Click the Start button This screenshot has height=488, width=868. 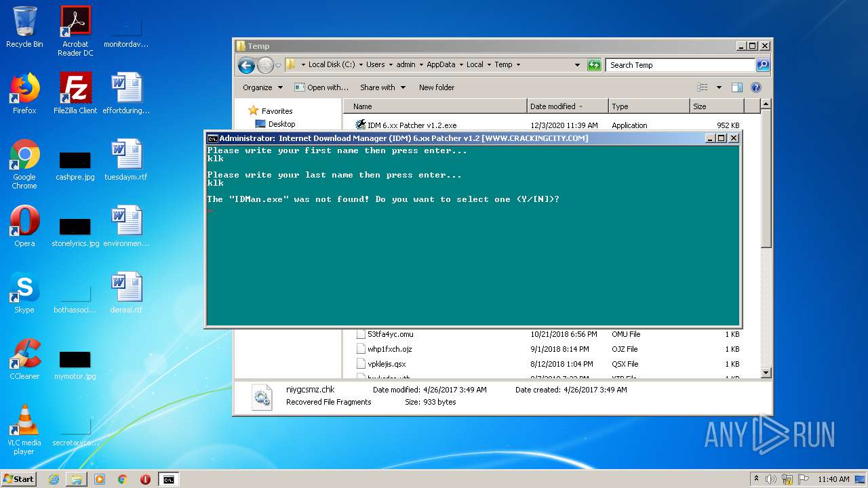[x=19, y=479]
